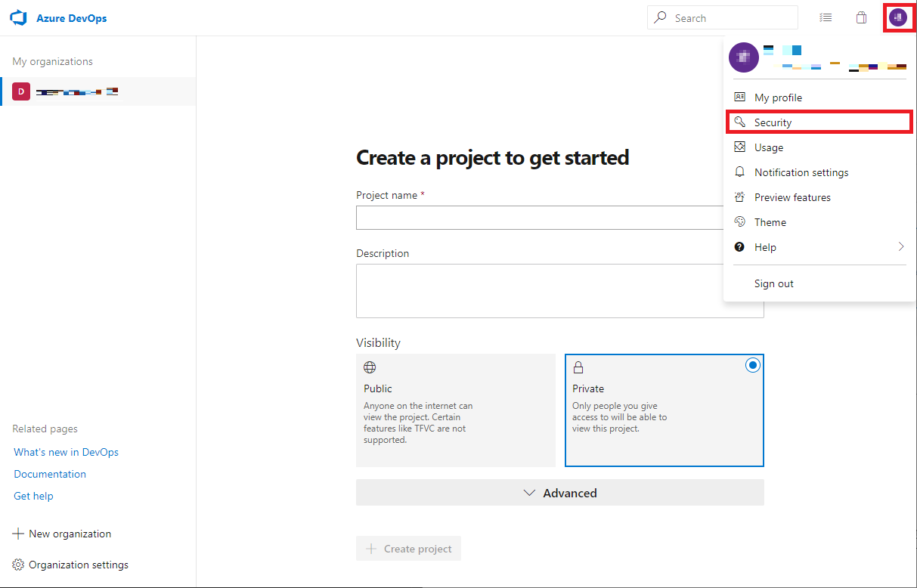This screenshot has width=917, height=588.
Task: Click the Search box in header
Action: 722,17
